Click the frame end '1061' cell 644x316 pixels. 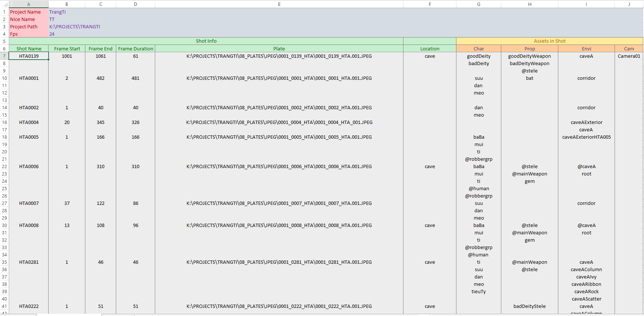[x=100, y=56]
